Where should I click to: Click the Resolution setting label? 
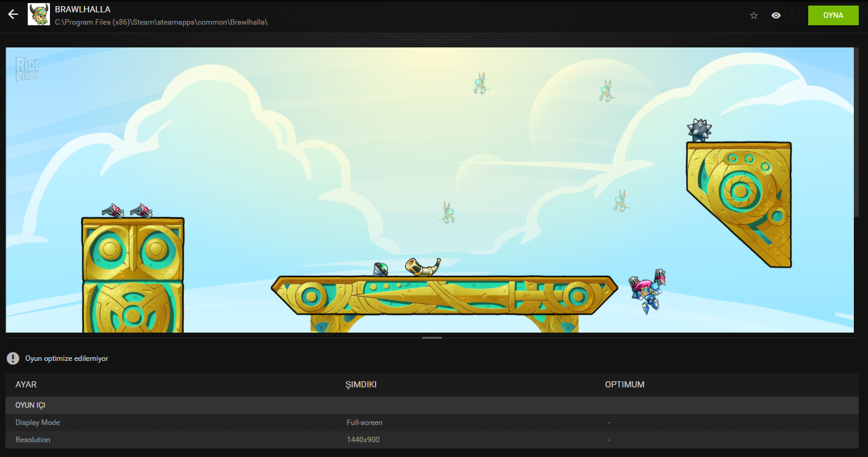tap(33, 440)
